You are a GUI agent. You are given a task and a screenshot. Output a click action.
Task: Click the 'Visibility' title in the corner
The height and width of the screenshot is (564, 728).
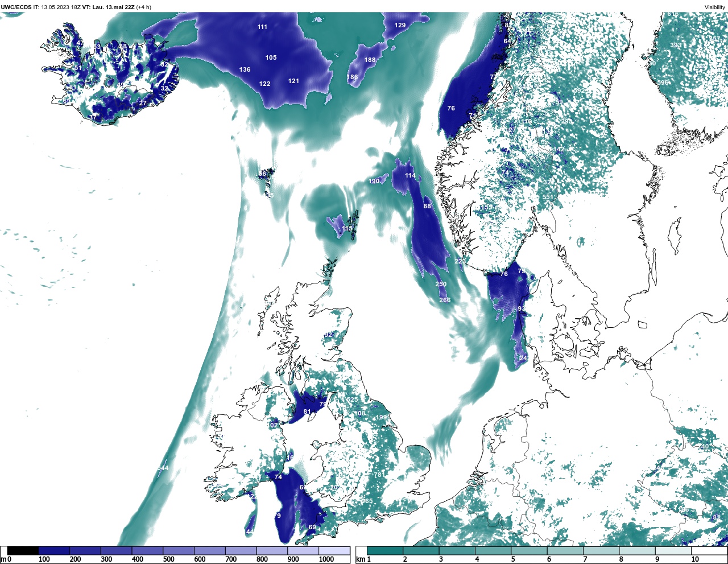point(715,7)
